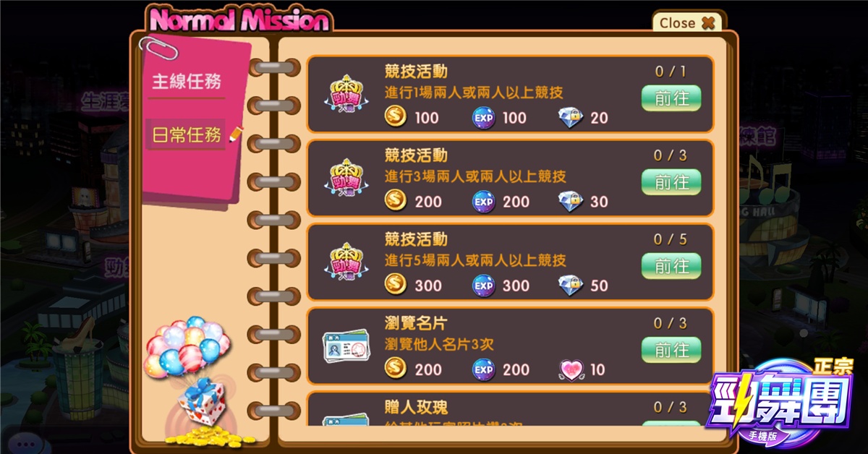Click 前往 for the 0/5 competition mission

click(x=671, y=266)
